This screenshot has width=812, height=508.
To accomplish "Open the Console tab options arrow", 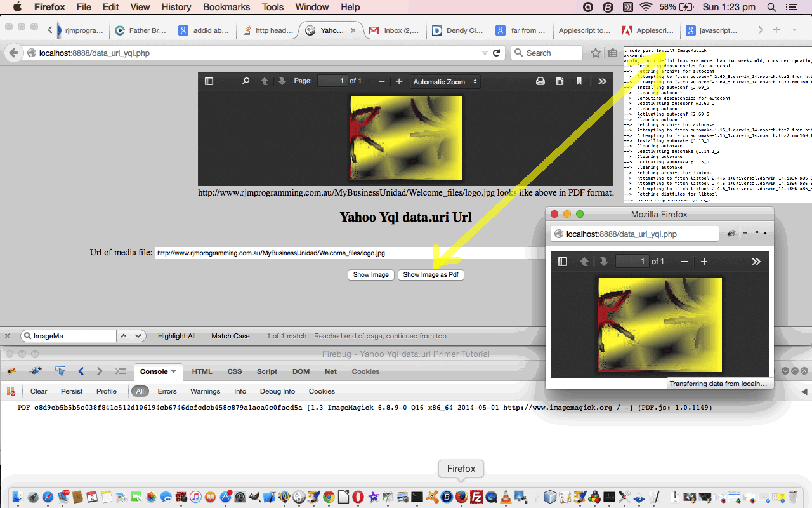I will click(x=174, y=372).
